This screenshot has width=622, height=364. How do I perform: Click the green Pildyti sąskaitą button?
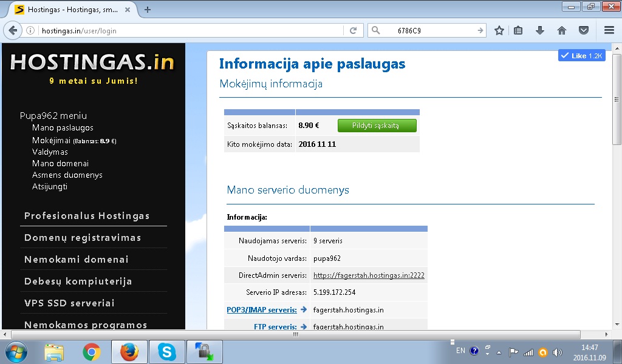[x=377, y=126]
